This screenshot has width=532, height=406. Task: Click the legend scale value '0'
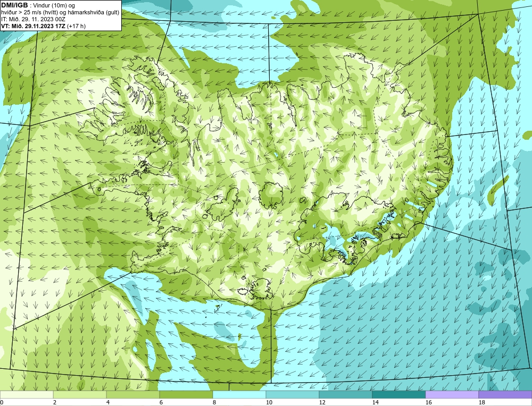tap(2, 402)
